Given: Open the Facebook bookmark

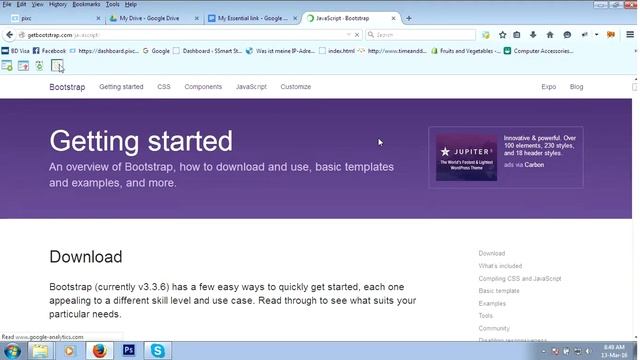Looking at the screenshot, I should click(49, 51).
